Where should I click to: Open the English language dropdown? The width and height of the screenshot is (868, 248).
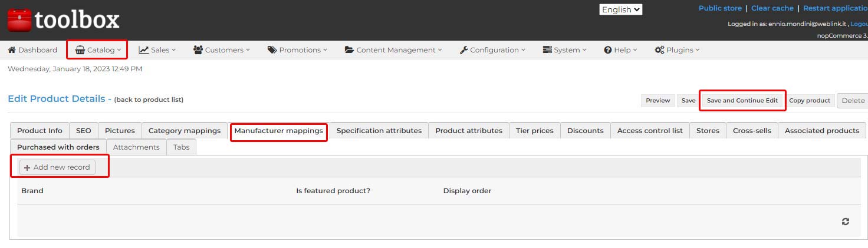pyautogui.click(x=621, y=9)
